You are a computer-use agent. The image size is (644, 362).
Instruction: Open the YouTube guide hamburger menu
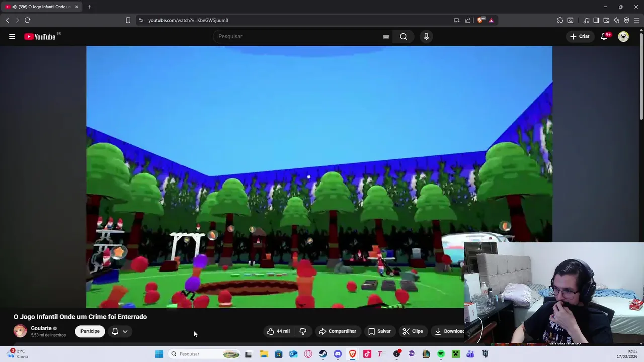coord(12,36)
